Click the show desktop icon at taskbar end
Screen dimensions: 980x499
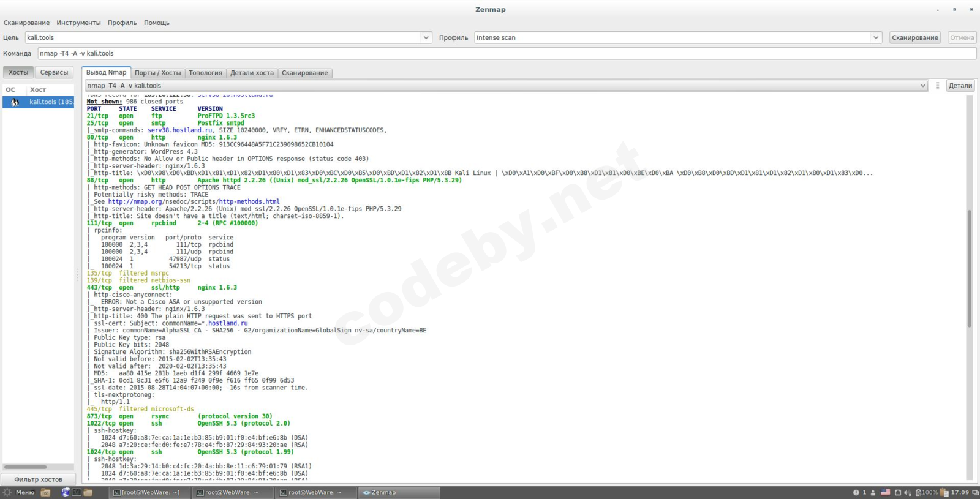tap(975, 492)
